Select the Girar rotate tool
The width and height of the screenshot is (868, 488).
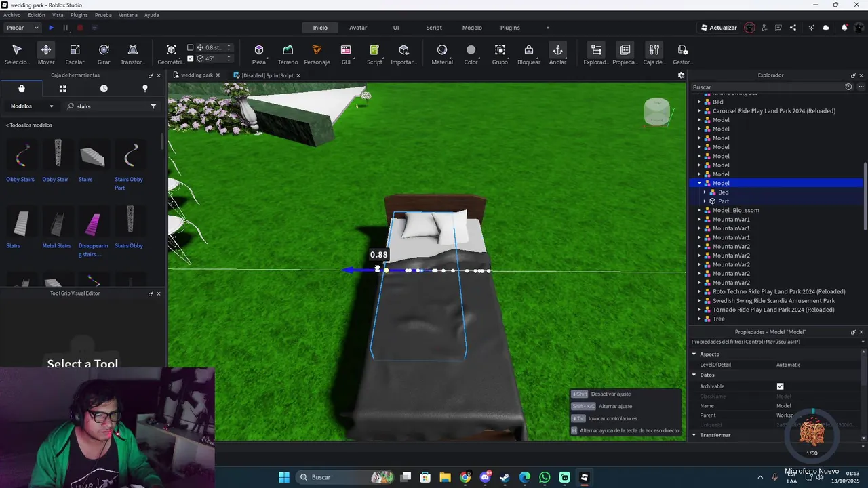[x=104, y=54]
